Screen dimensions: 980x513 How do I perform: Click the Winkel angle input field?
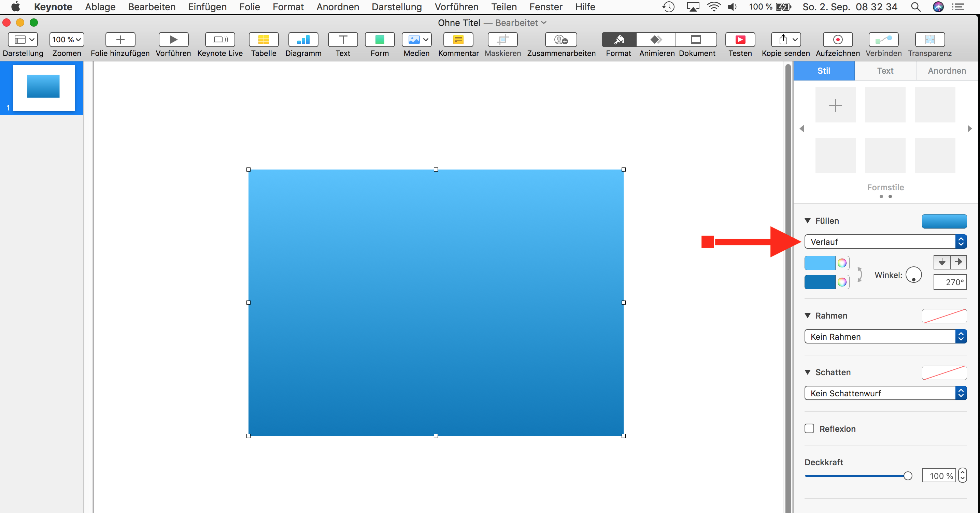tap(950, 282)
